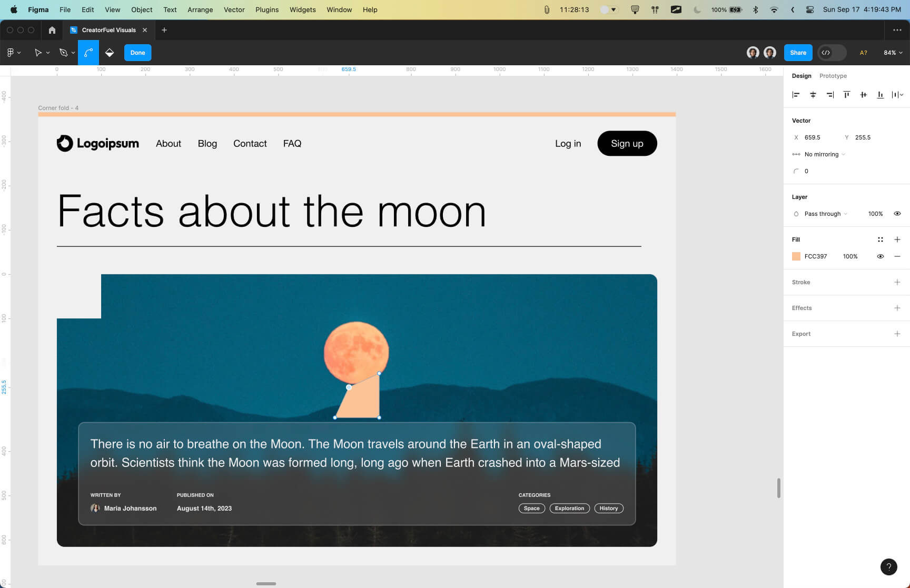
Task: Click the Share button
Action: point(798,53)
